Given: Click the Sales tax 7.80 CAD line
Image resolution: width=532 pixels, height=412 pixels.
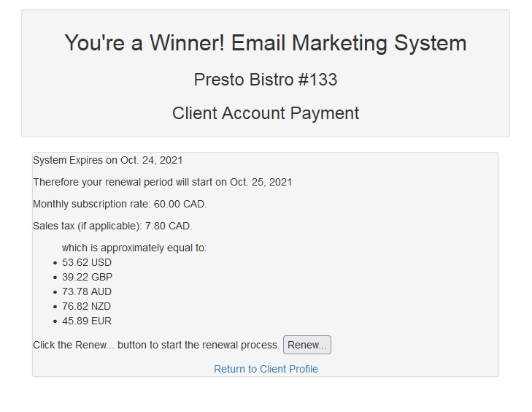Looking at the screenshot, I should tap(112, 226).
